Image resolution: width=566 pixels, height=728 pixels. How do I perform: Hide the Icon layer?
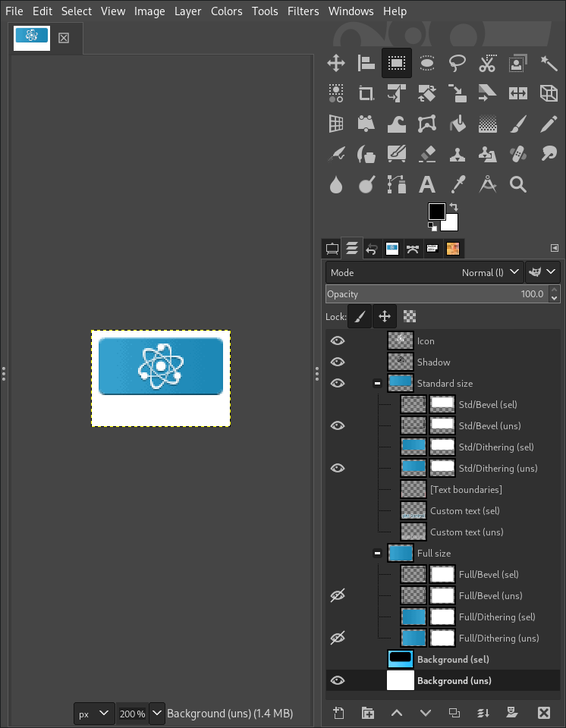coord(338,340)
